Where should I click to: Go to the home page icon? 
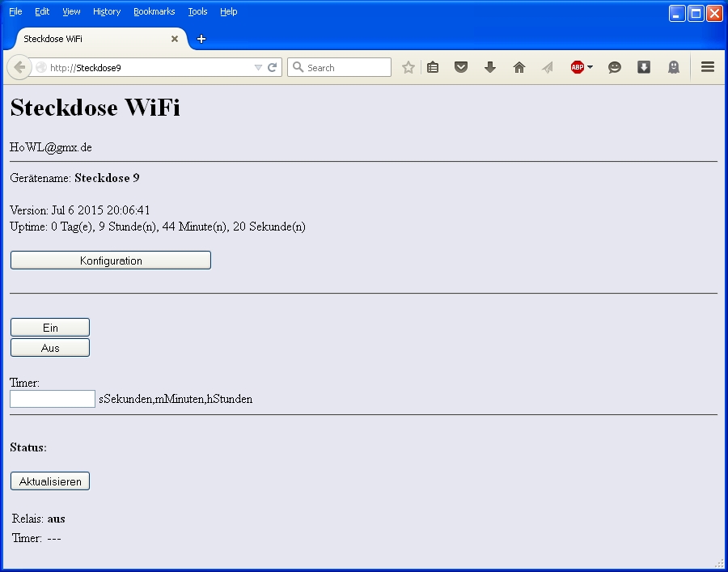519,68
